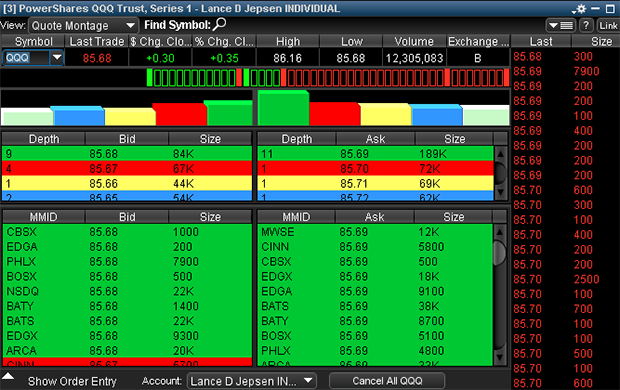Click the ask MMID table scrollbar thumb
620x390 pixels.
[500, 252]
